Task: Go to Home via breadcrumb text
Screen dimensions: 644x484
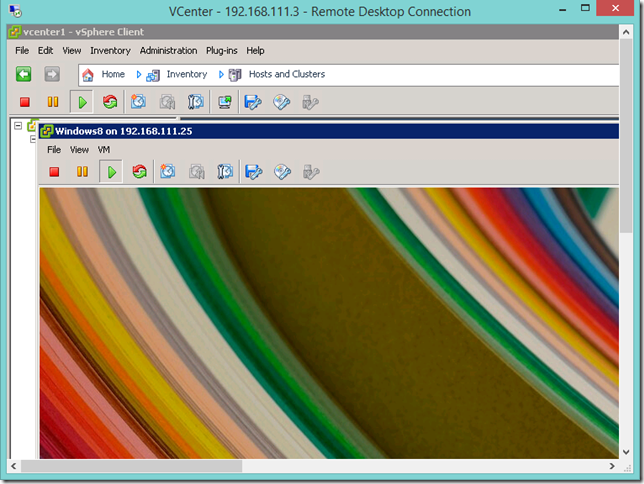Action: click(113, 74)
